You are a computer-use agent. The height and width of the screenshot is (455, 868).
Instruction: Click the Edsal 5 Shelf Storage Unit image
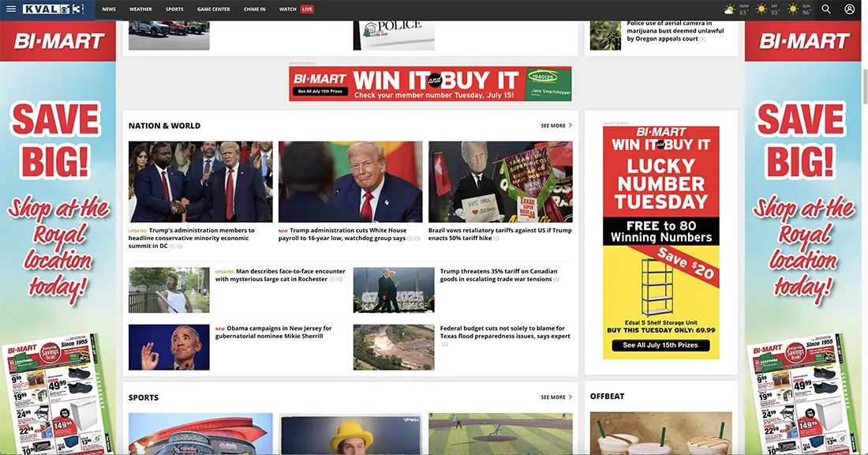(x=657, y=288)
